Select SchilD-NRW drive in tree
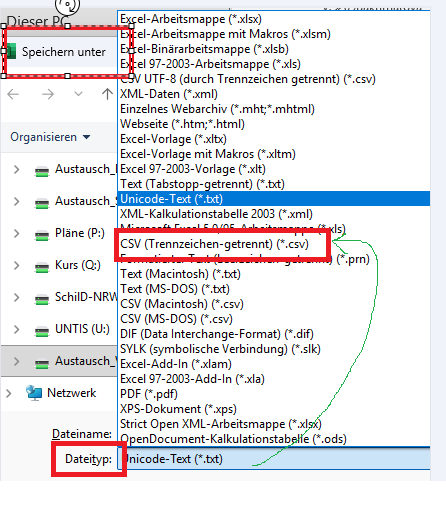Image resolution: width=446 pixels, height=526 pixels. point(86,297)
